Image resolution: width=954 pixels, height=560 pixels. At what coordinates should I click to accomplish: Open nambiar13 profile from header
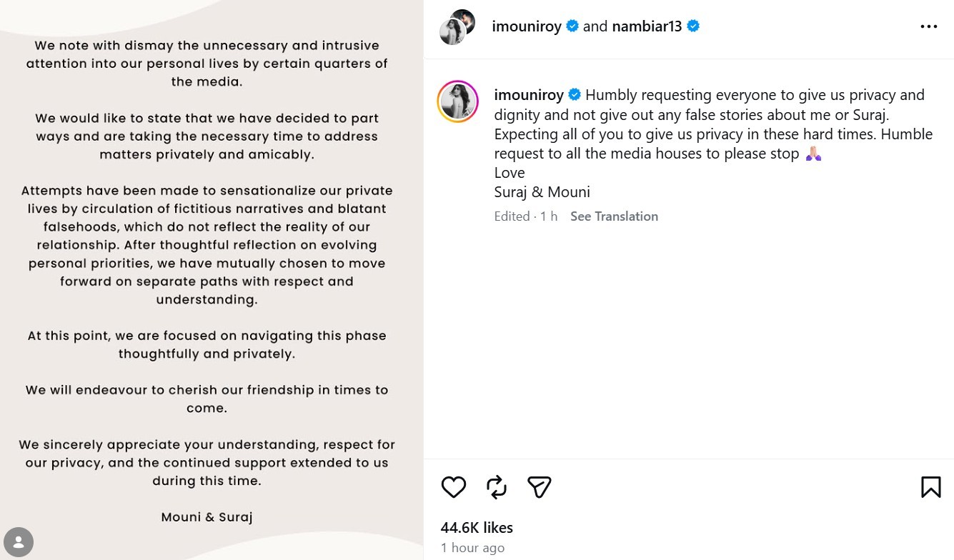647,26
